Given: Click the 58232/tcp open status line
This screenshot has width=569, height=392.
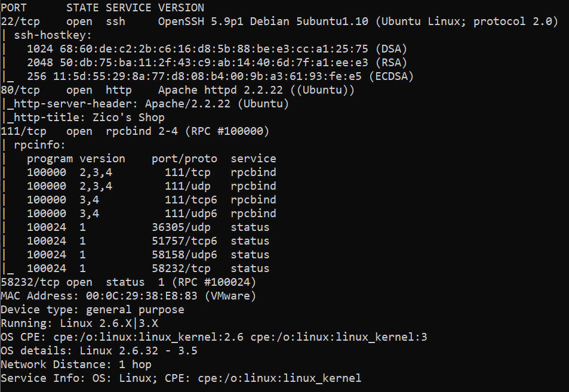Looking at the screenshot, I should (128, 282).
